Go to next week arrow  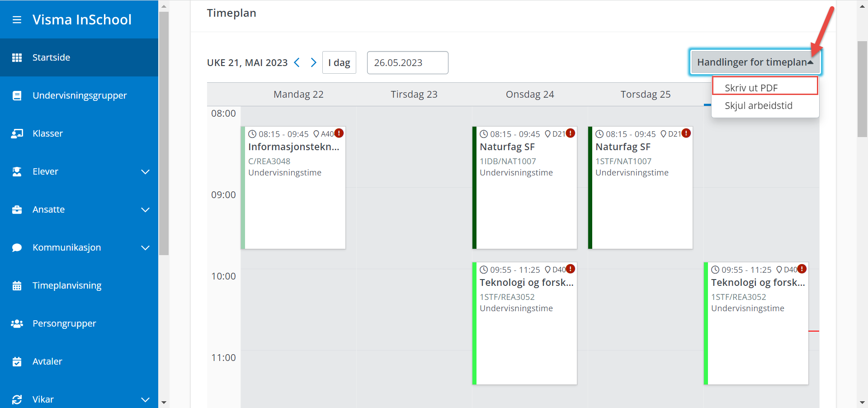click(313, 62)
